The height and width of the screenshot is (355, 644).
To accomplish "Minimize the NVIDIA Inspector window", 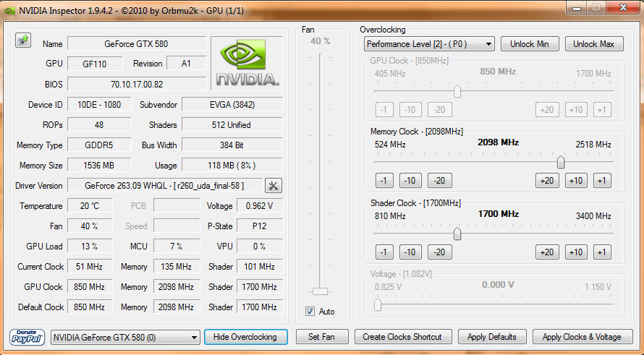I will tap(576, 7).
